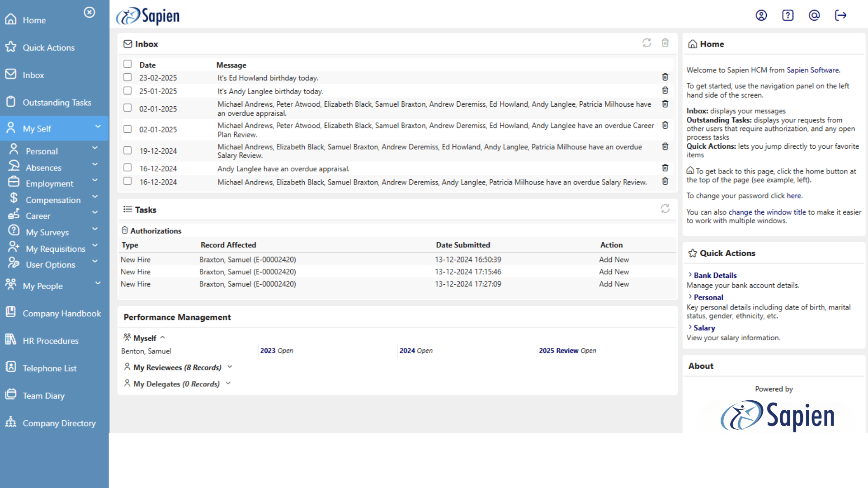Image resolution: width=868 pixels, height=488 pixels.
Task: Open Company Handbook in the sidebar
Action: click(x=61, y=314)
